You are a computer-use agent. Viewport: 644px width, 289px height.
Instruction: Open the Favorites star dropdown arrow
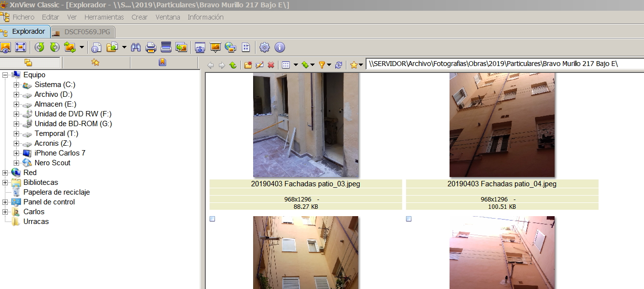(x=361, y=65)
